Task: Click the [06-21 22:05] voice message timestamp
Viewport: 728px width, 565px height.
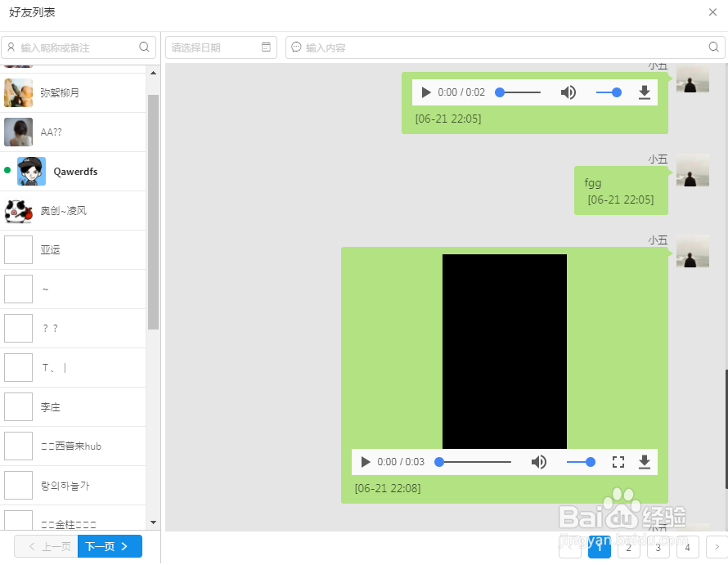Action: coord(448,119)
